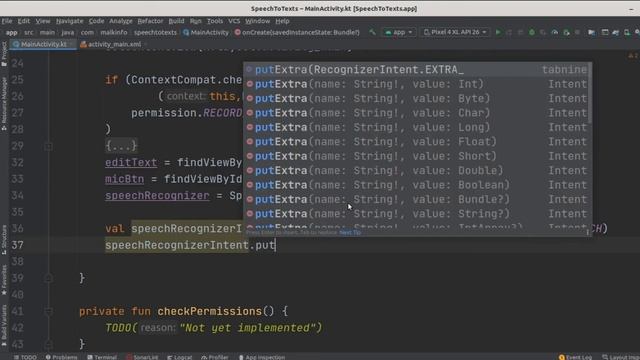Click the app breadcrumb
640x360 pixels.
coord(11,32)
